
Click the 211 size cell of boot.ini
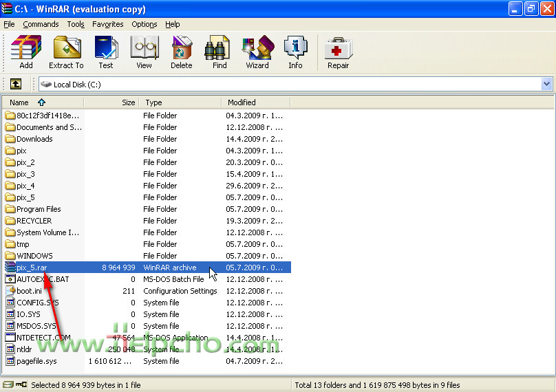129,291
